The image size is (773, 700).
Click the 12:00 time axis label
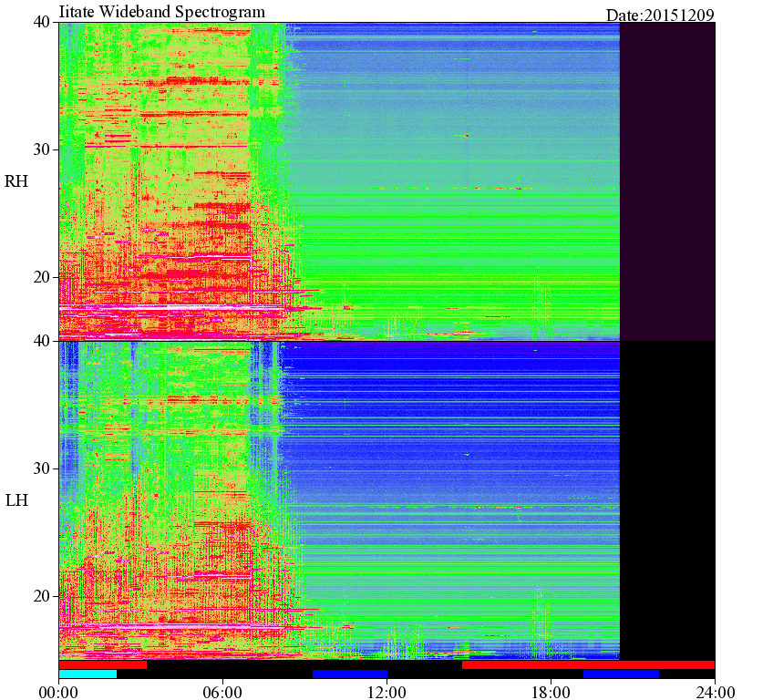387,692
